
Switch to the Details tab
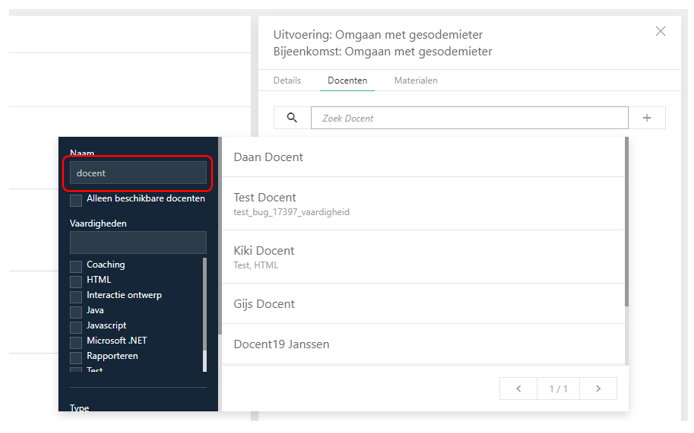288,80
